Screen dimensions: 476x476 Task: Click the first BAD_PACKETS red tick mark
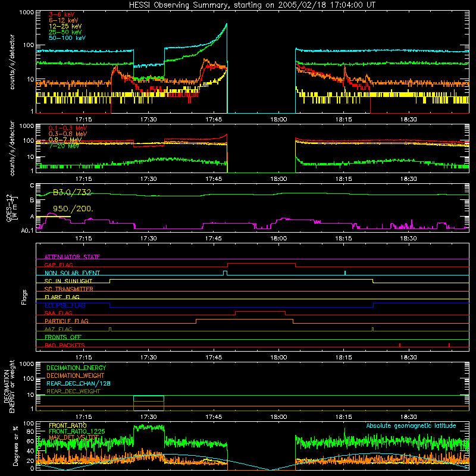pos(400,345)
